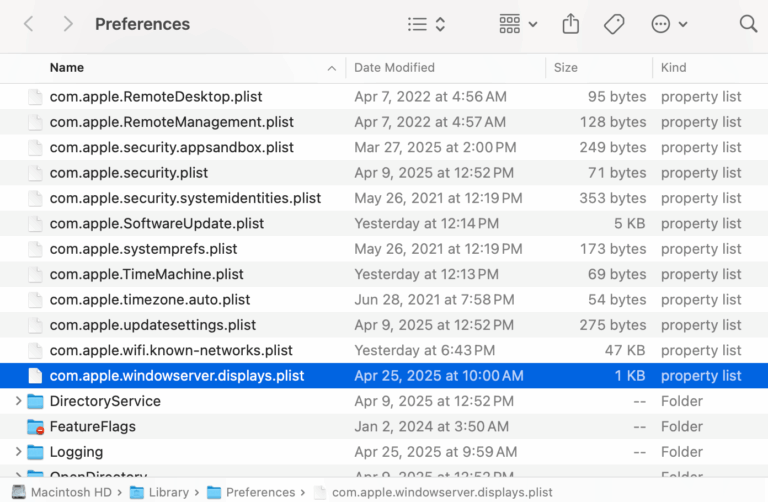This screenshot has height=502, width=768.
Task: Toggle sort order arrow in Name column
Action: (332, 68)
